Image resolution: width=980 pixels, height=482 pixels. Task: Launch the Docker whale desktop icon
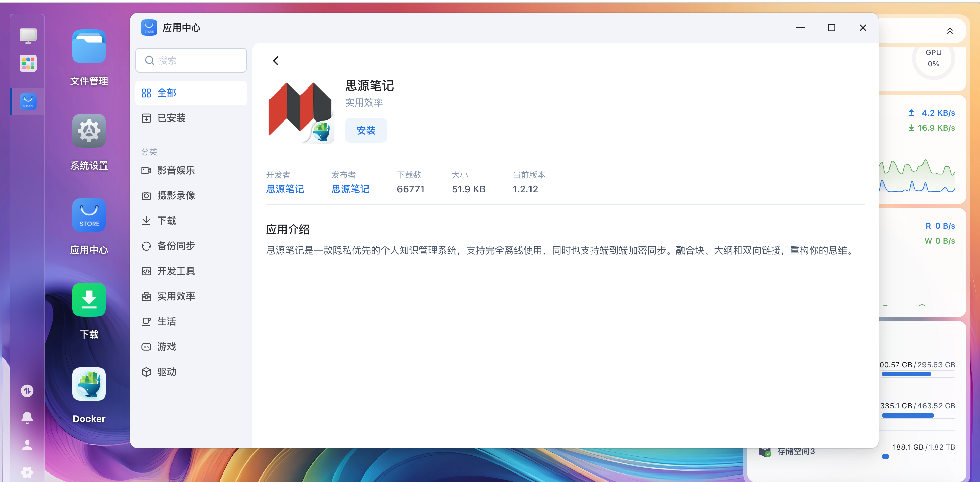(x=89, y=384)
